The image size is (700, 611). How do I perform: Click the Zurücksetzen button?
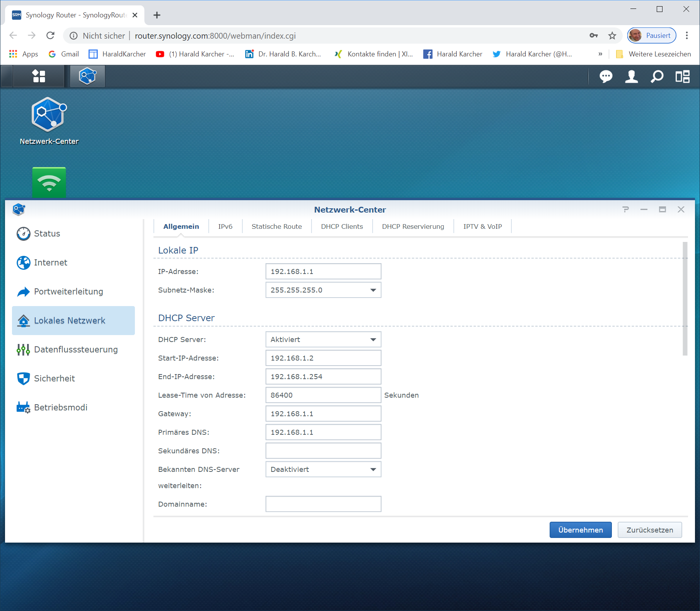tap(649, 530)
